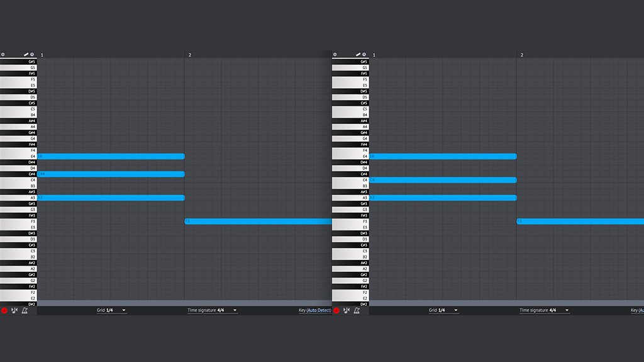
Task: Click horizontal scrollbar under the left piano roll grid
Action: [184, 303]
